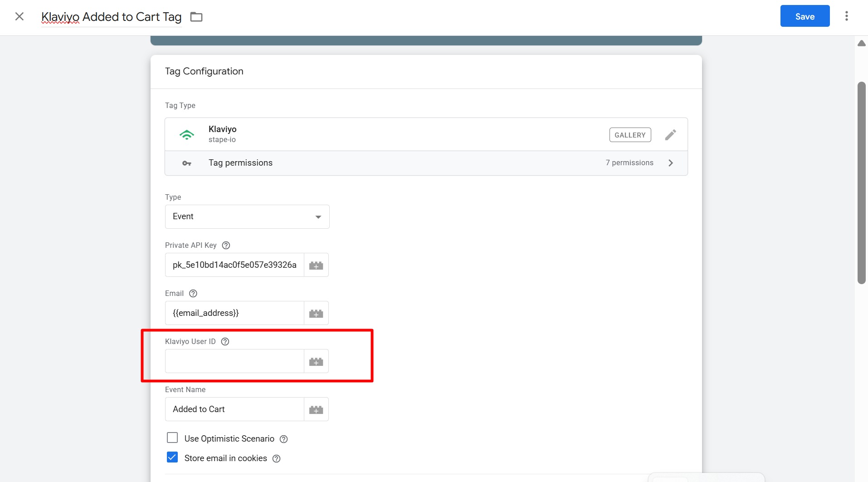
Task: Click the GALLERY badge button
Action: [x=630, y=135]
